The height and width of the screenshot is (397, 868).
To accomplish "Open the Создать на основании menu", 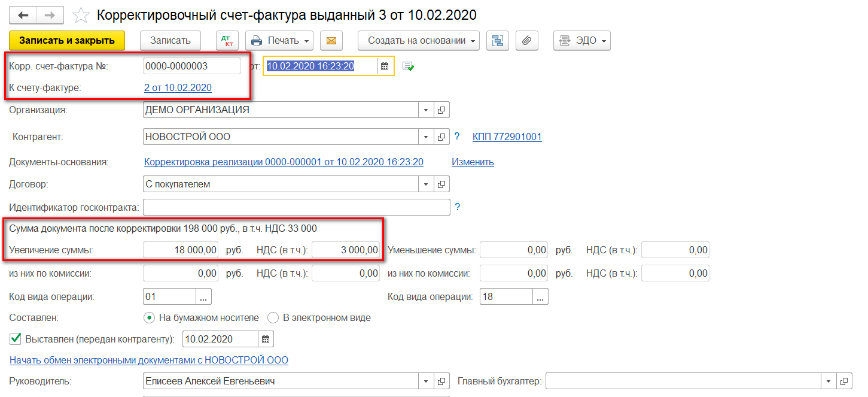I will pos(419,41).
